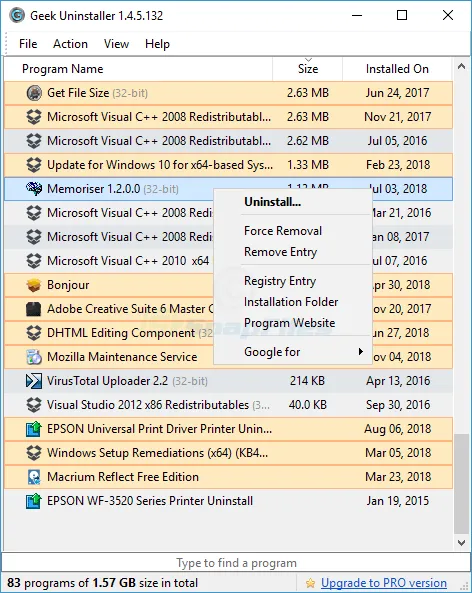Click the Adobe Creative Suite 6 icon

click(34, 309)
